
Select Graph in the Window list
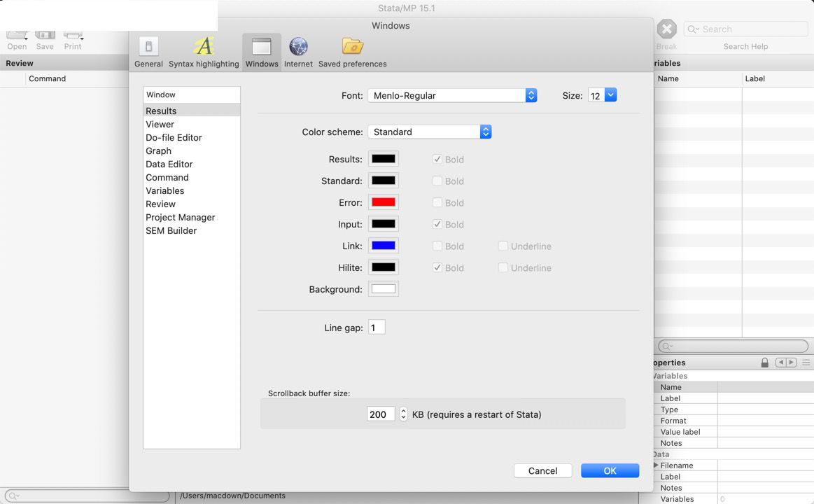192,151
